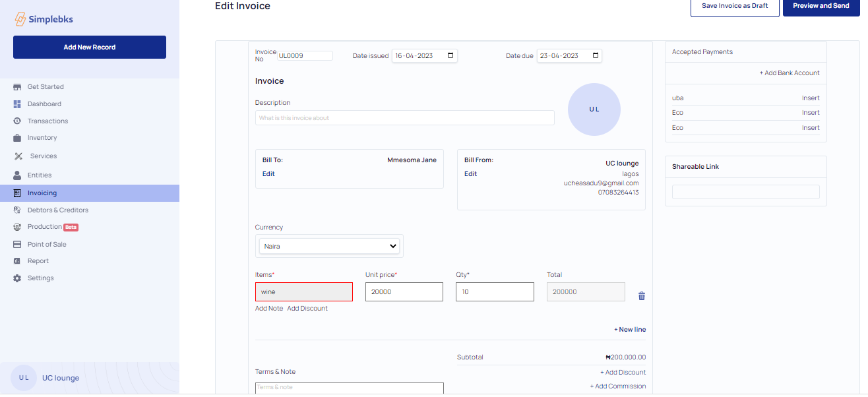Click the Add Commission link
This screenshot has height=397, width=868.
point(618,386)
